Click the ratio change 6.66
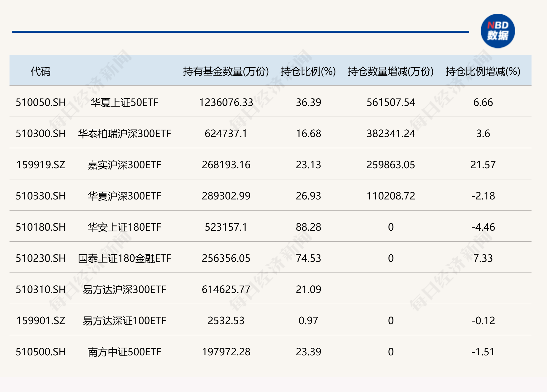Viewport: 547px width, 392px height. pyautogui.click(x=483, y=102)
